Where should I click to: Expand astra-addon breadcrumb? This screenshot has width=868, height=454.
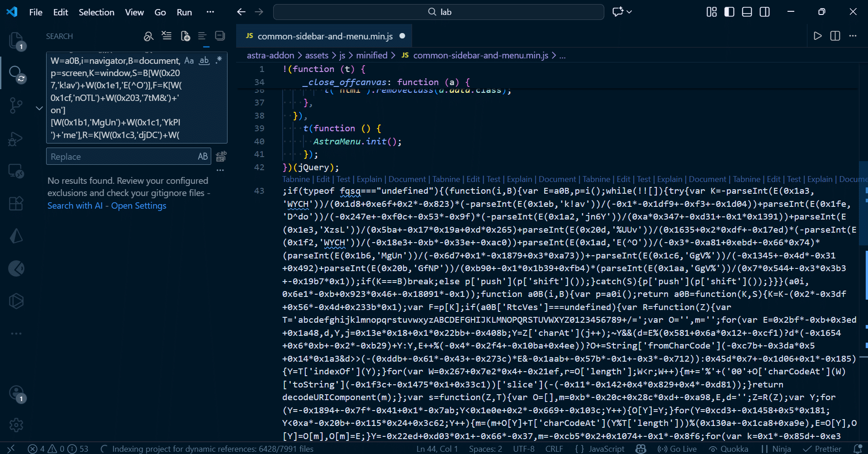tap(270, 55)
